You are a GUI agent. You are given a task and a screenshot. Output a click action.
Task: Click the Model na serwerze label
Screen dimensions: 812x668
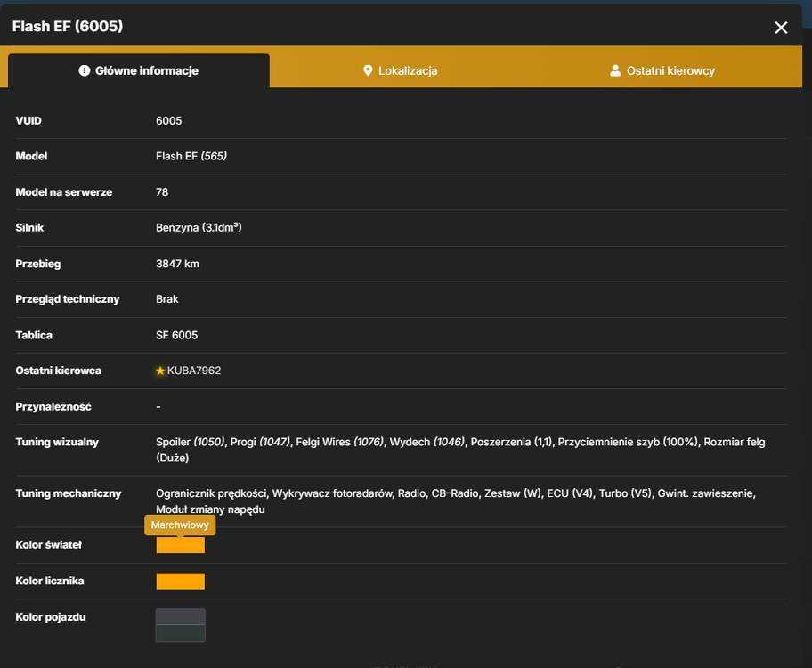click(64, 192)
